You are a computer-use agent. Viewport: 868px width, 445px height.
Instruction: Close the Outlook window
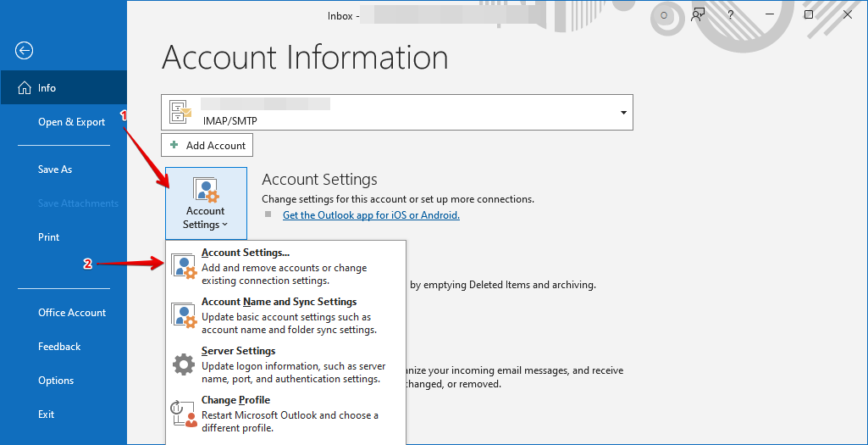click(x=848, y=15)
